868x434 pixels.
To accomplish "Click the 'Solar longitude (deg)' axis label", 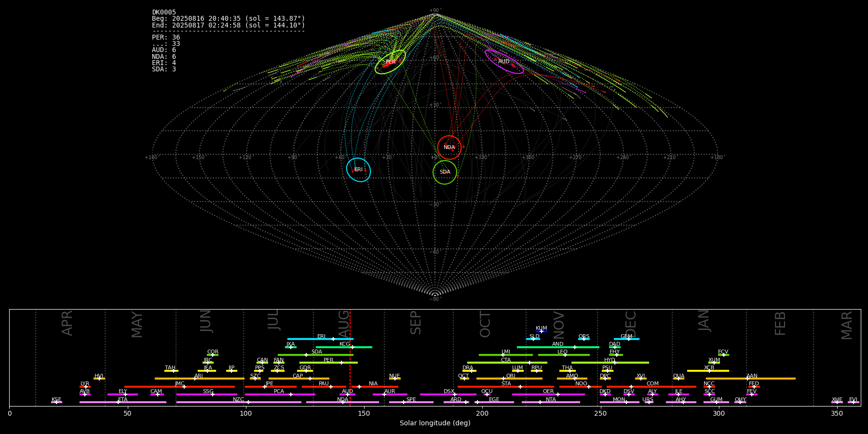I will pyautogui.click(x=435, y=423).
